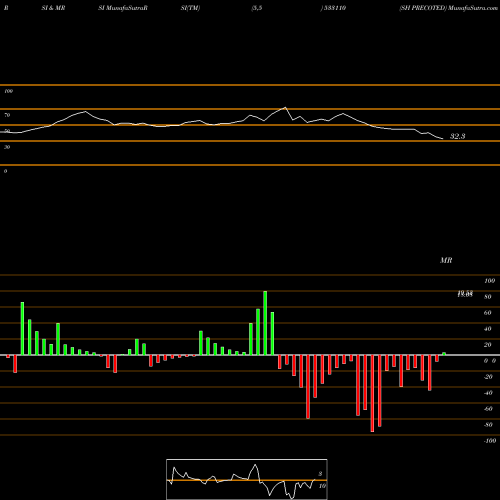Select the 'SI & MR' header text

click(53, 8)
